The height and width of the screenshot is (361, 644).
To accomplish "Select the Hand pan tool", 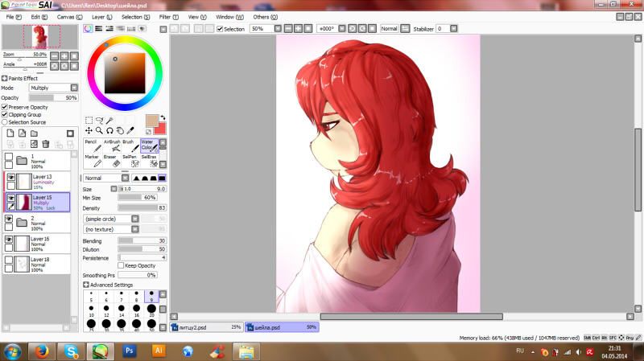I will click(x=120, y=130).
